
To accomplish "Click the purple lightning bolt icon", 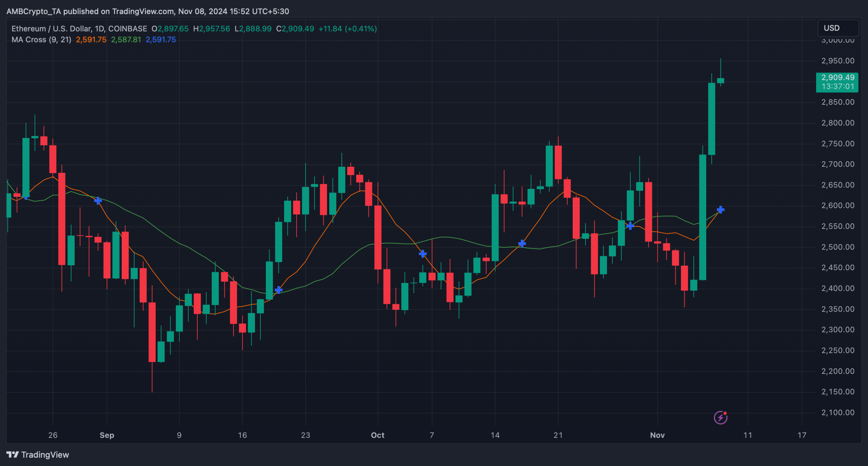I will click(x=721, y=417).
